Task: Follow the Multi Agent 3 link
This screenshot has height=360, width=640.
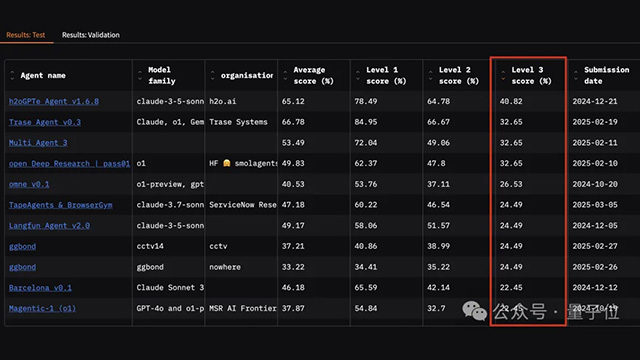Action: (38, 143)
